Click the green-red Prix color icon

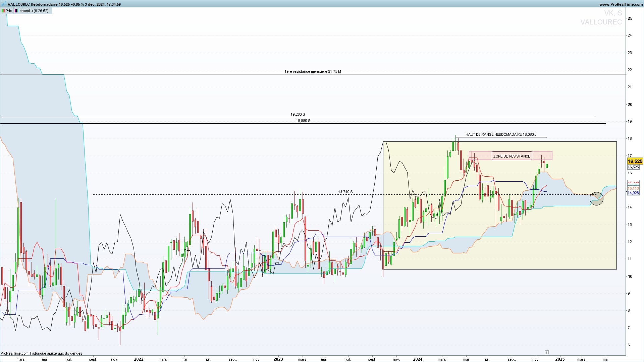coord(3,11)
